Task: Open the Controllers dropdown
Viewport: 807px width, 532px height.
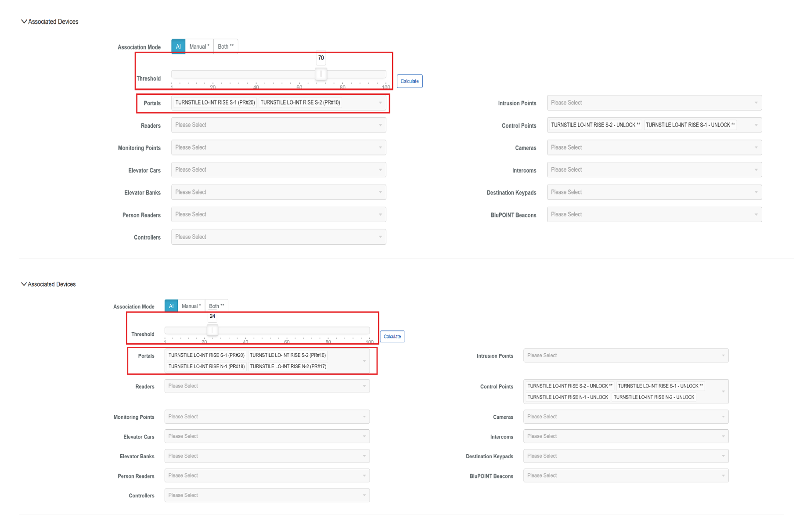Action: (x=279, y=237)
